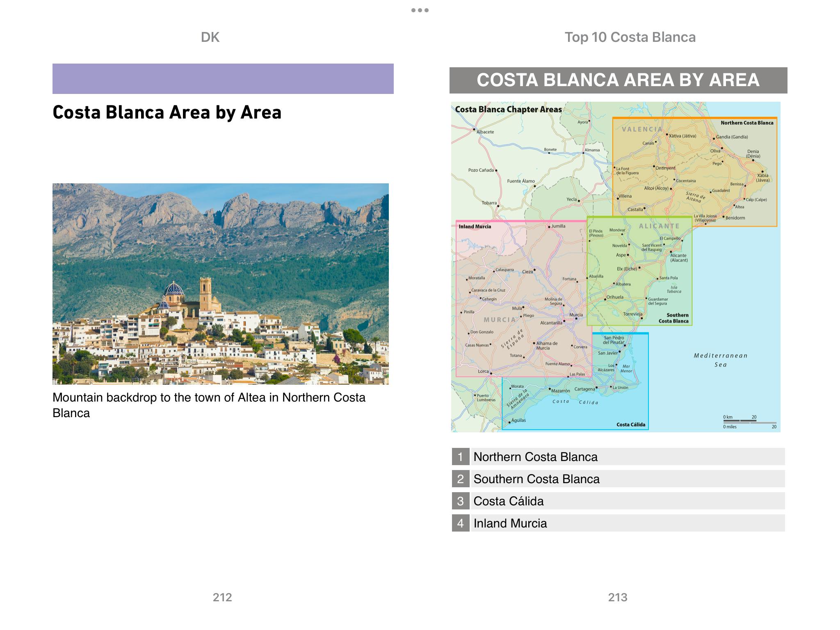Click number 1 badge in list
Screen dimensions: 840x630
click(x=460, y=457)
